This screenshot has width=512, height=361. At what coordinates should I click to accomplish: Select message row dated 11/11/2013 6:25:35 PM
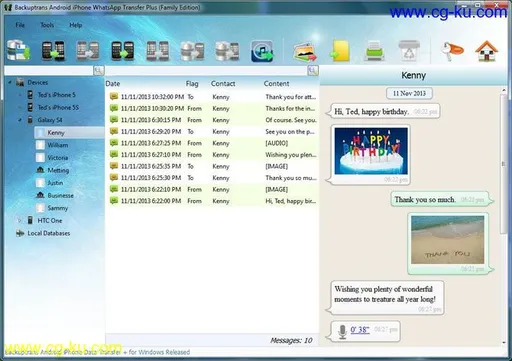212,166
